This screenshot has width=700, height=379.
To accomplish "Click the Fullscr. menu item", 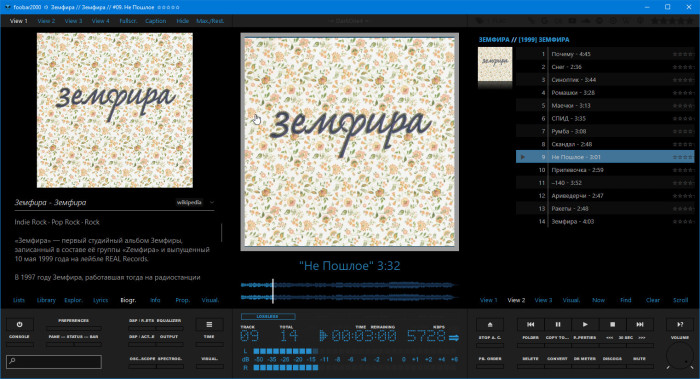I will pos(128,21).
